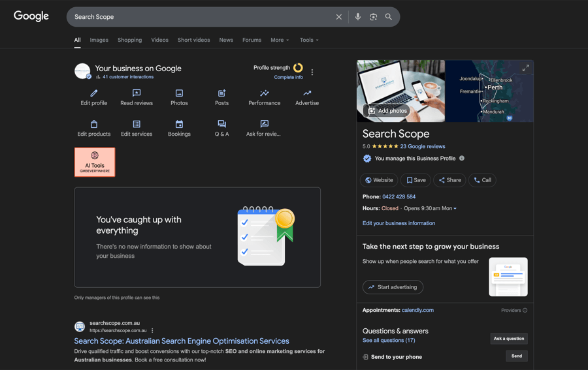588x370 pixels.
Task: Switch to the Shopping tab
Action: click(130, 40)
